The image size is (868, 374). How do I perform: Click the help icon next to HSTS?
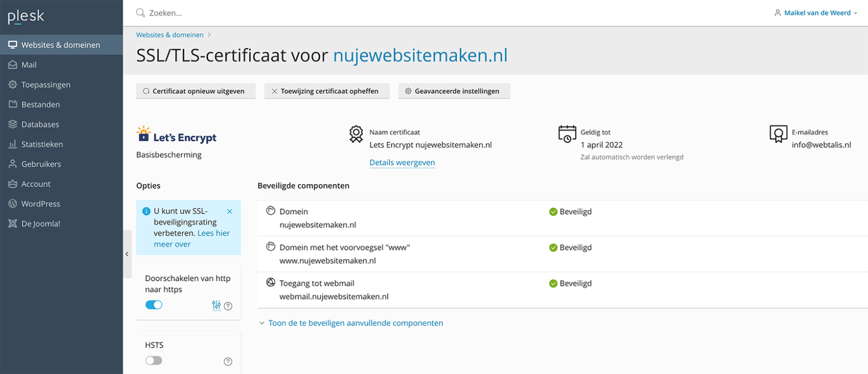[x=228, y=361]
